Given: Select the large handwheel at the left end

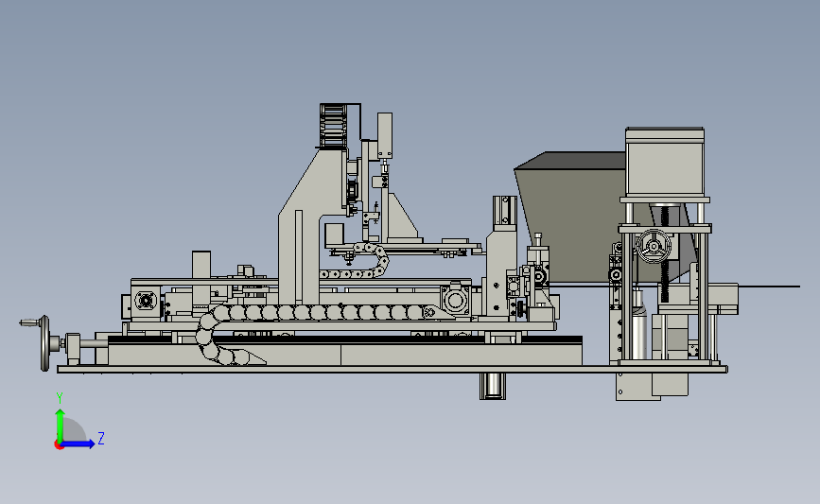Looking at the screenshot, I should (45, 343).
